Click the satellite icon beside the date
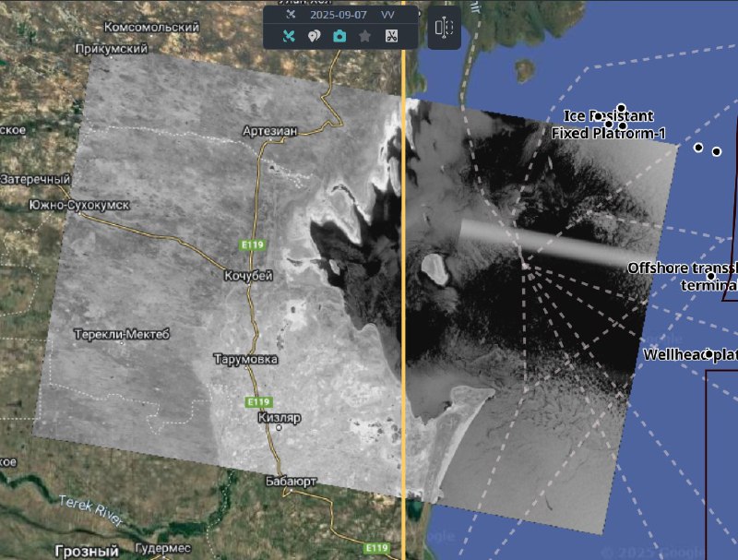This screenshot has height=560, width=738. pos(291,16)
